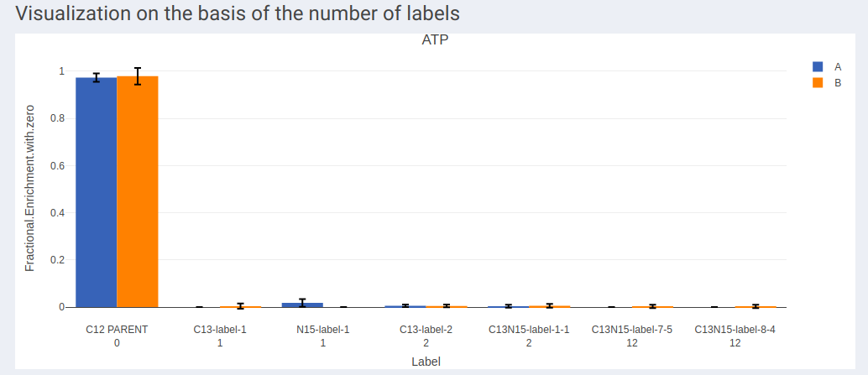Select the blue C12 PARENT bar
The height and width of the screenshot is (375, 868).
click(97, 192)
